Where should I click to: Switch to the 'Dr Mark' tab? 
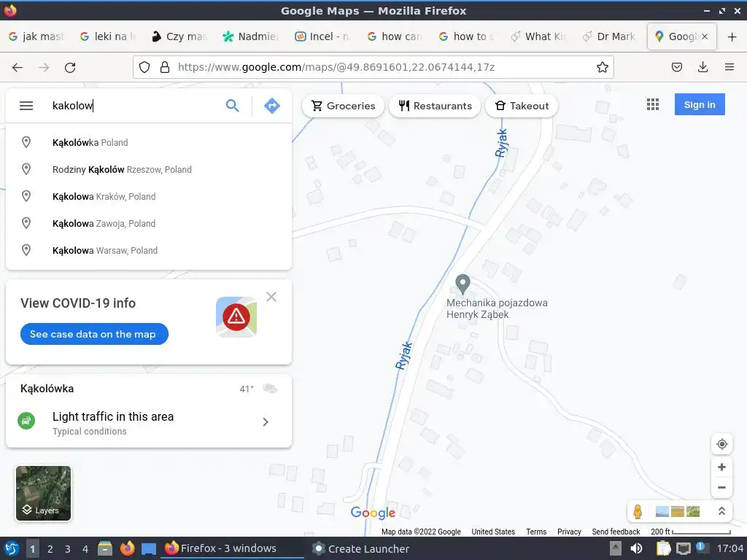tap(610, 36)
